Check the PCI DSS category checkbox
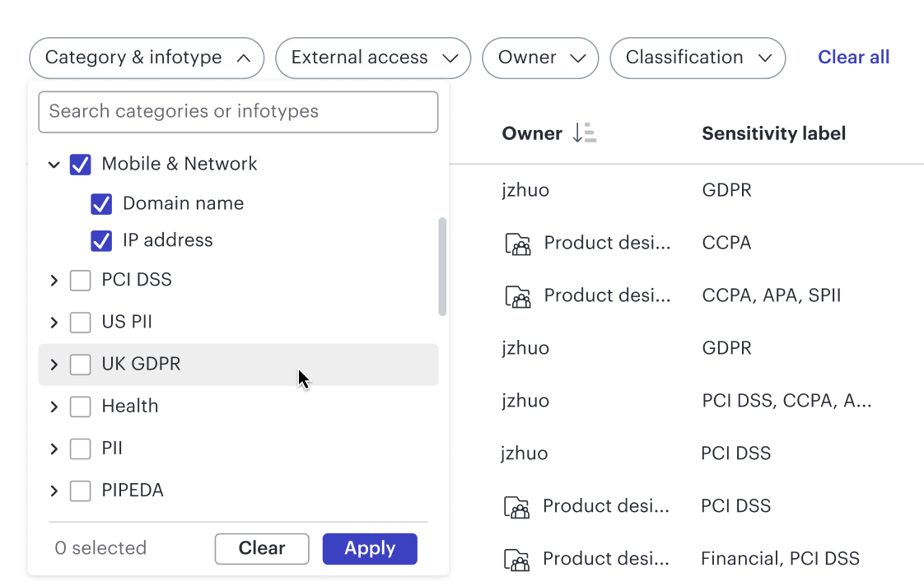The image size is (924, 586). (x=80, y=281)
